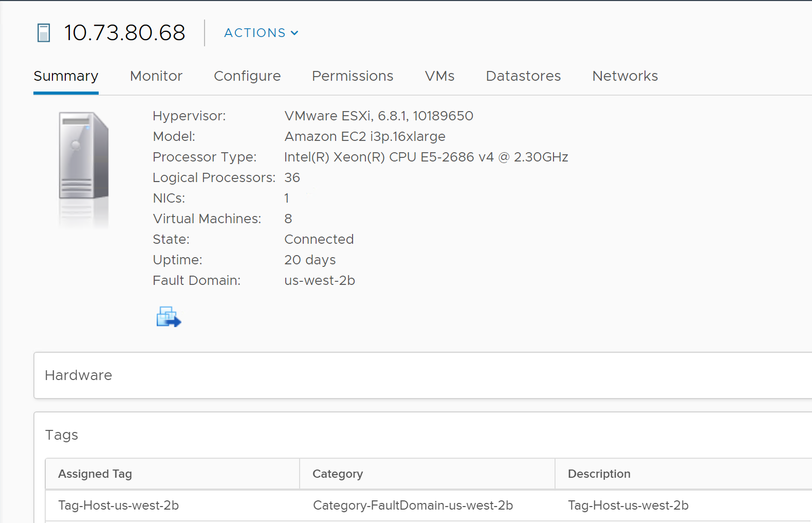
Task: Expand the Hardware panel
Action: (79, 375)
